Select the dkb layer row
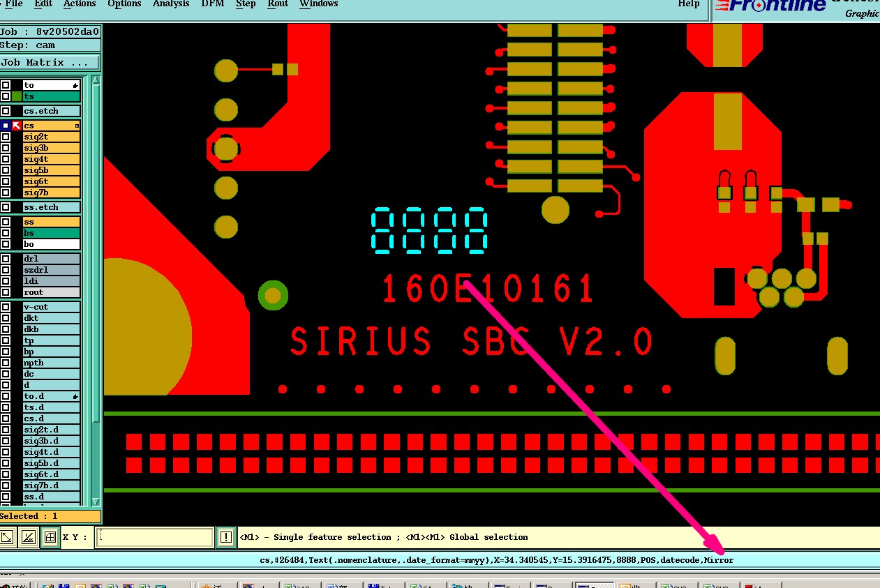This screenshot has width=880, height=588. 51,329
